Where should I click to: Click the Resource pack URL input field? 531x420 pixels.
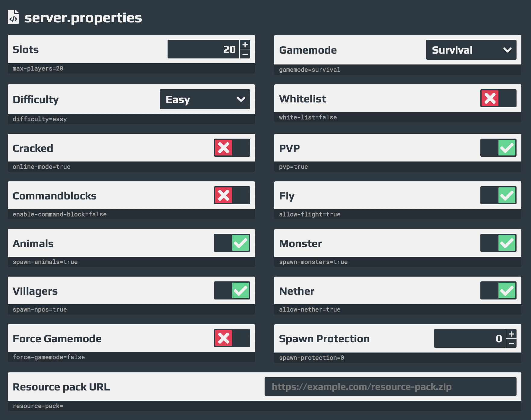click(391, 387)
